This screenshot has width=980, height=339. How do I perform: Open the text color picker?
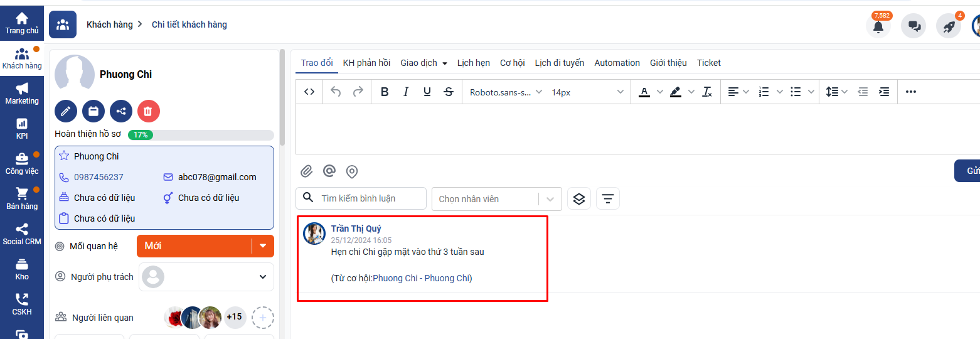point(644,92)
